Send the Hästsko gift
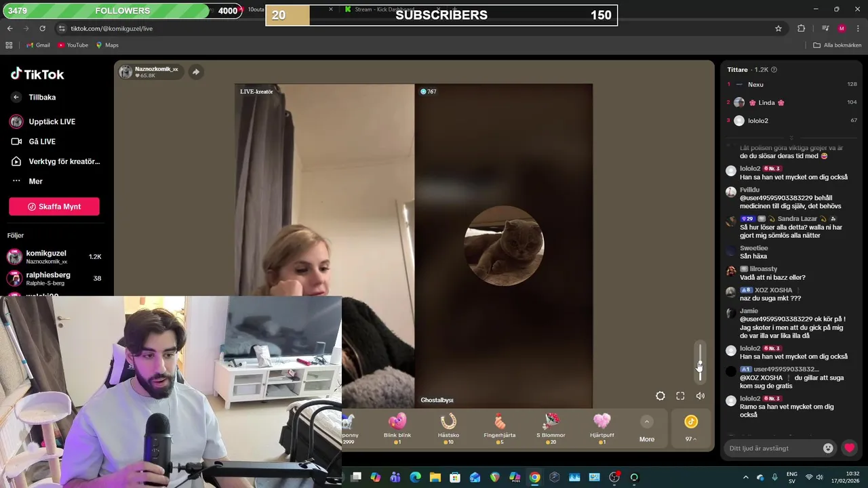The height and width of the screenshot is (488, 868). pos(448,428)
